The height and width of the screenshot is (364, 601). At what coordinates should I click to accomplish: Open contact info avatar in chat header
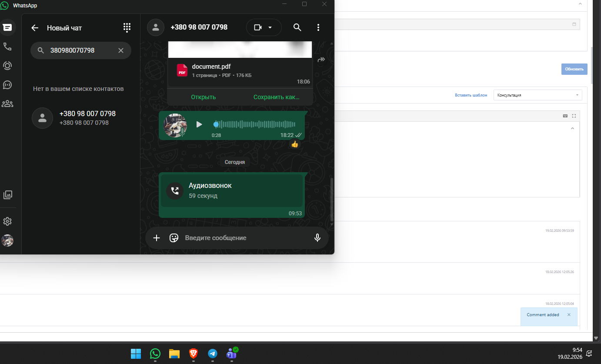pyautogui.click(x=155, y=27)
